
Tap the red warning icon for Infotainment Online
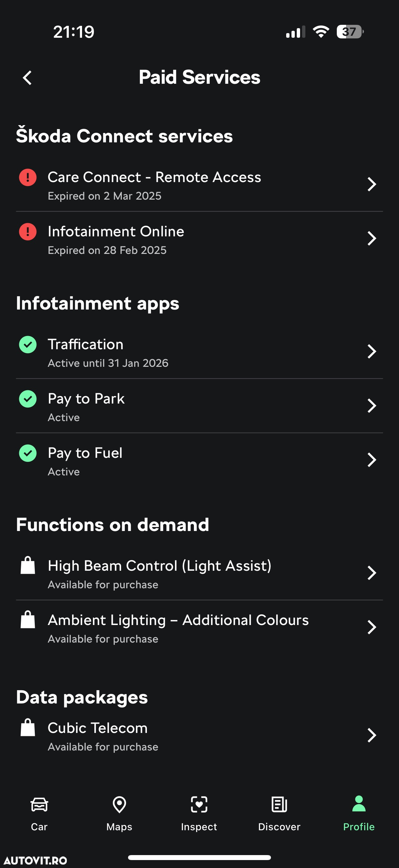point(28,231)
